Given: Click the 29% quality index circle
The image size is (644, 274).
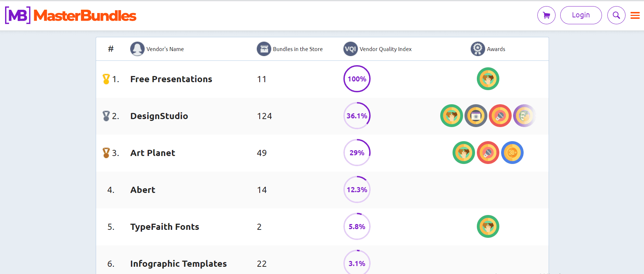Looking at the screenshot, I should click(357, 153).
